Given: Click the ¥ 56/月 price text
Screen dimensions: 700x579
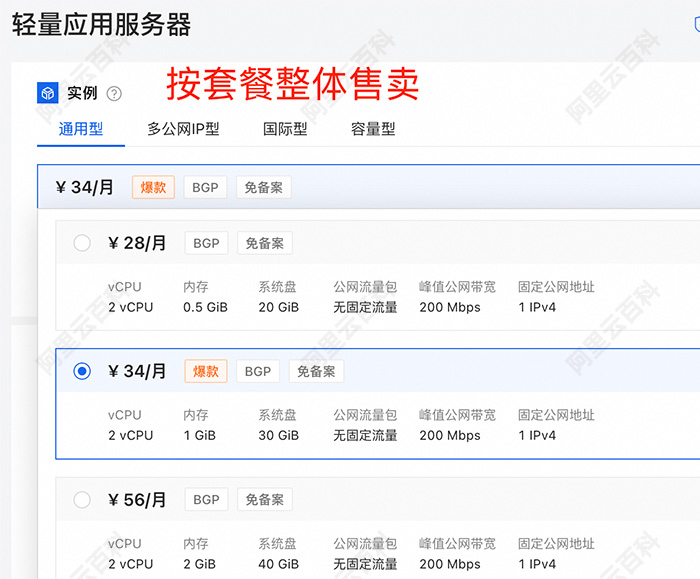Looking at the screenshot, I should click(x=137, y=500).
